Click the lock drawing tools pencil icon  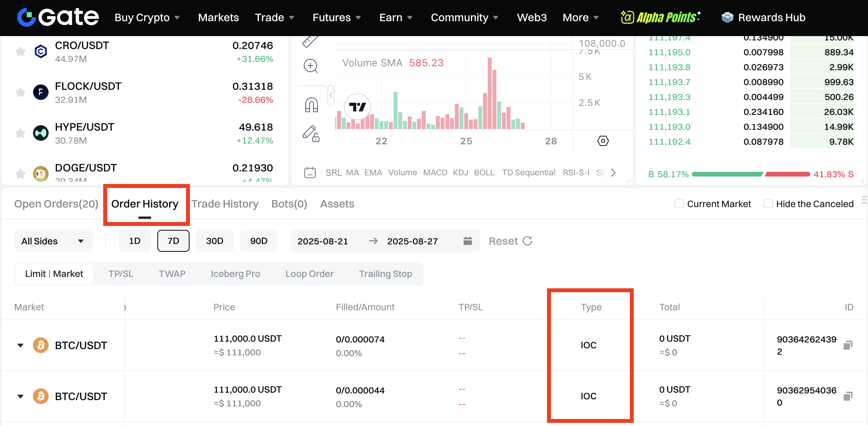click(x=311, y=134)
